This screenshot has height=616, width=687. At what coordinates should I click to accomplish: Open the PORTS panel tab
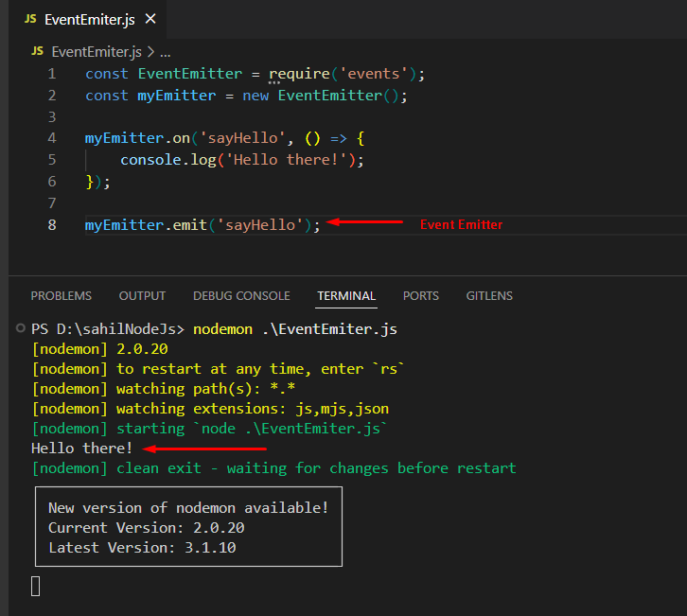pyautogui.click(x=421, y=295)
